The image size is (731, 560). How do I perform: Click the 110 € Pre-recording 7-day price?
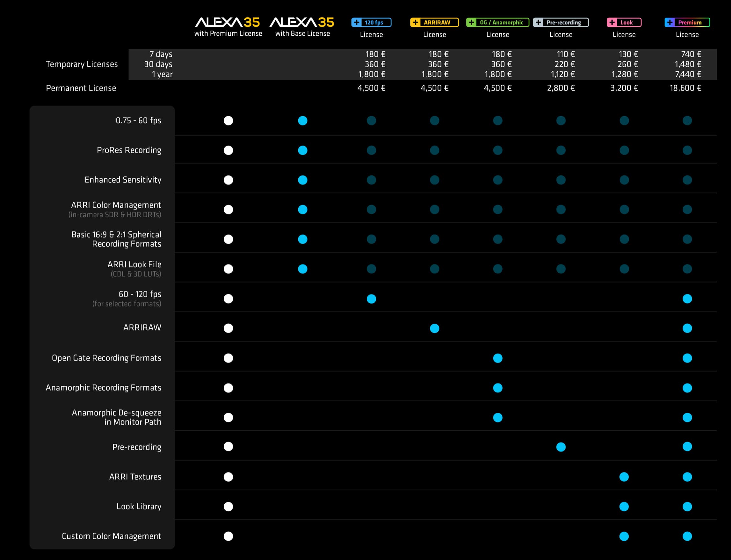tap(566, 54)
